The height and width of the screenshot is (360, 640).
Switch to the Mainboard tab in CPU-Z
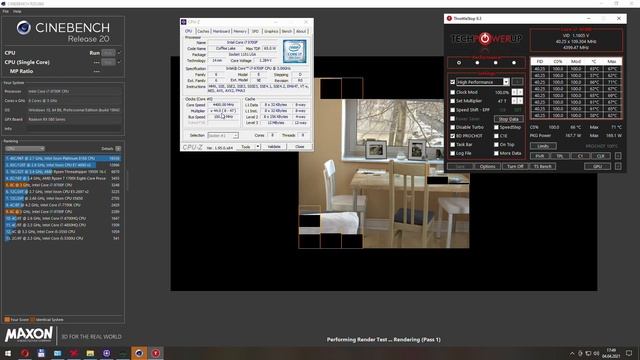221,31
